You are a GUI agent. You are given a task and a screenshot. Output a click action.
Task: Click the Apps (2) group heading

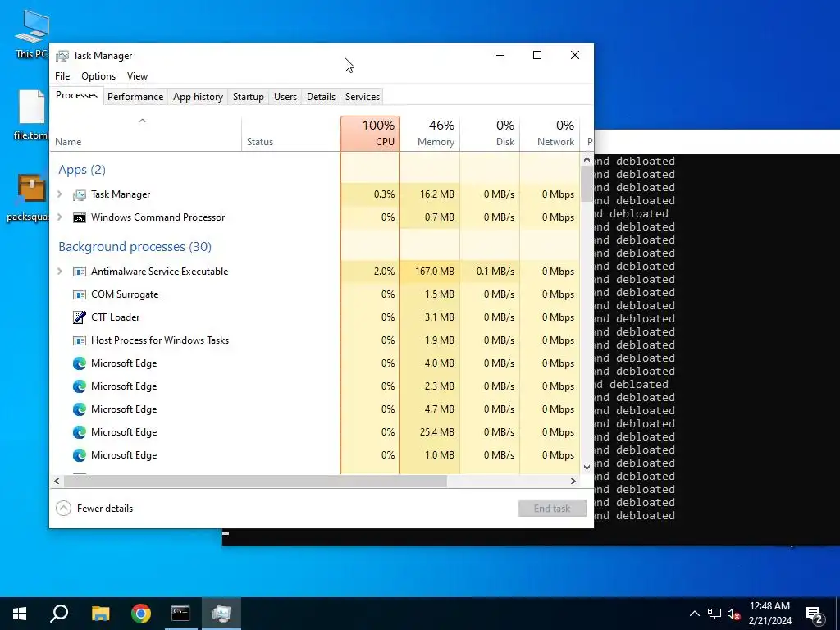[x=82, y=170]
